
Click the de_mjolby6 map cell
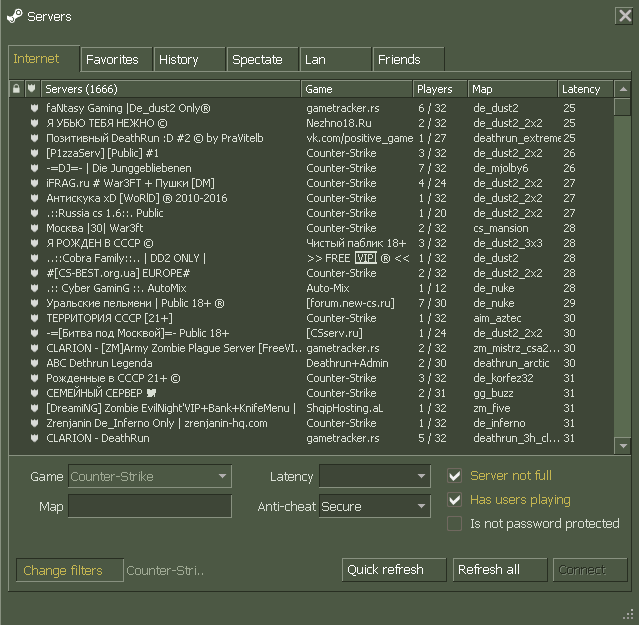(500, 168)
